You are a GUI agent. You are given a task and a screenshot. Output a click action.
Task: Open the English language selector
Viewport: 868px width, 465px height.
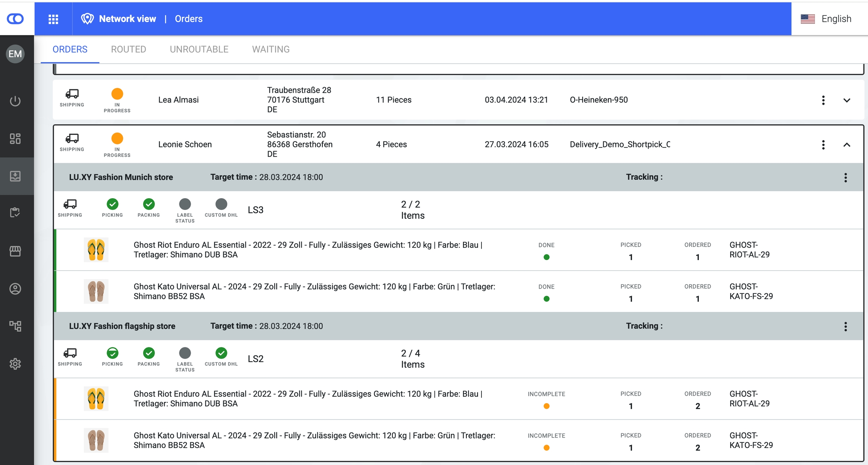pyautogui.click(x=827, y=19)
